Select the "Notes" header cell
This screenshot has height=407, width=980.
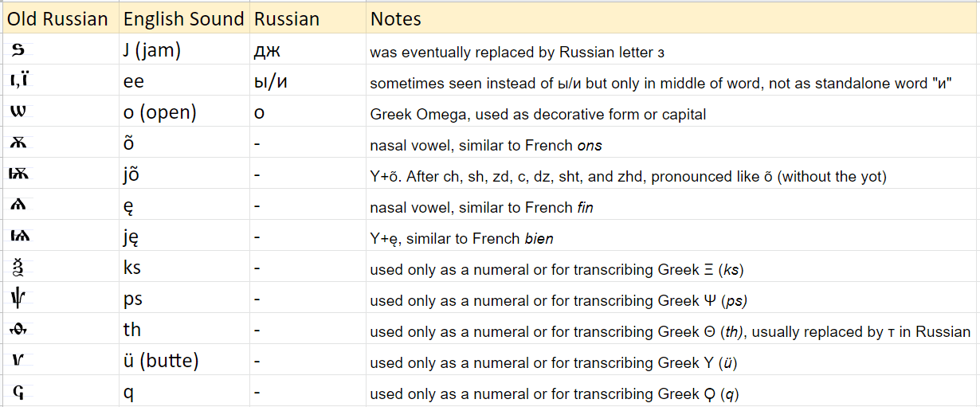[396, 19]
